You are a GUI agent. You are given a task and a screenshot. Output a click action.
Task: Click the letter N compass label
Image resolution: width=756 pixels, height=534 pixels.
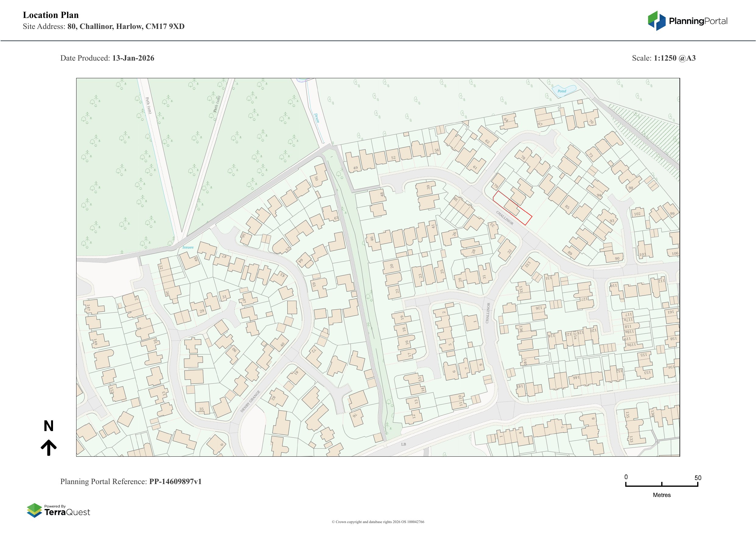click(x=49, y=426)
